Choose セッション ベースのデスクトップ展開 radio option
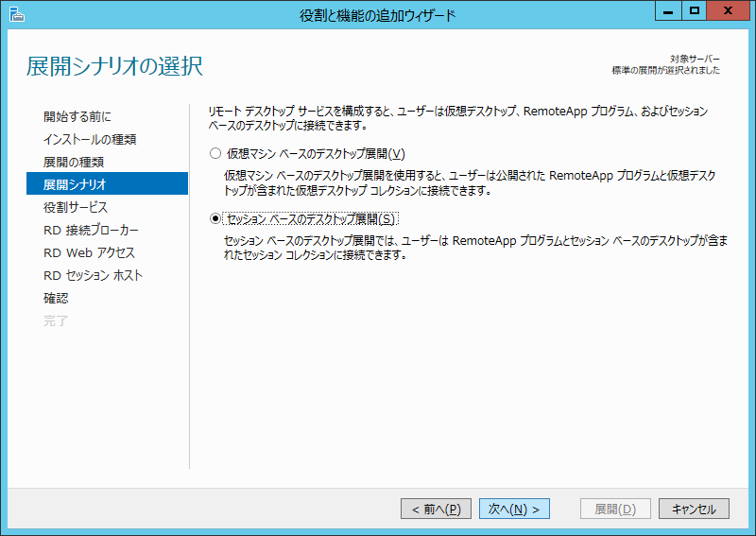 pyautogui.click(x=215, y=218)
